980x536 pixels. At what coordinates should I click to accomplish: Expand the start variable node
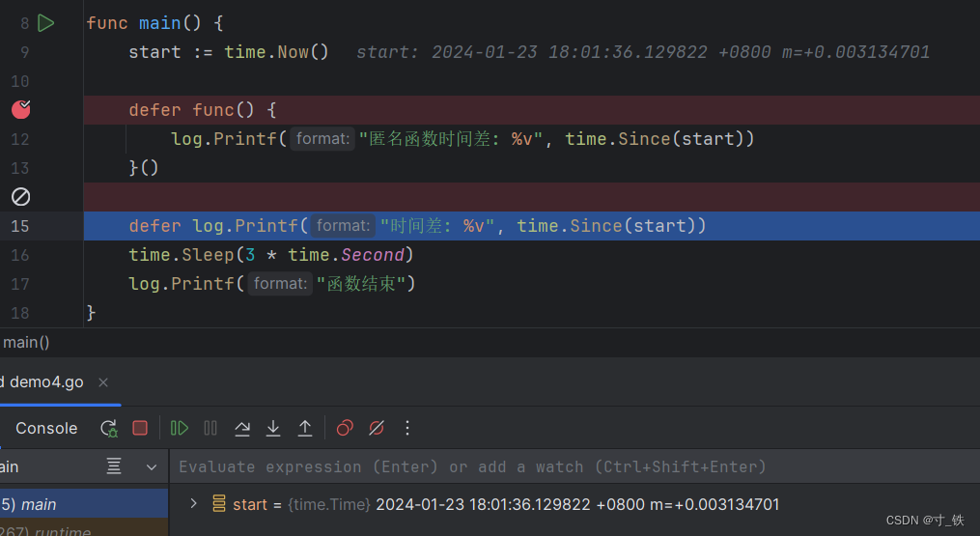pos(193,503)
